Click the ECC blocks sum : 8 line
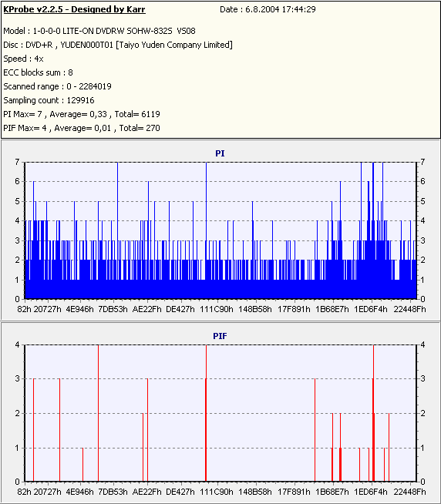This screenshot has height=504, width=441. pyautogui.click(x=38, y=72)
